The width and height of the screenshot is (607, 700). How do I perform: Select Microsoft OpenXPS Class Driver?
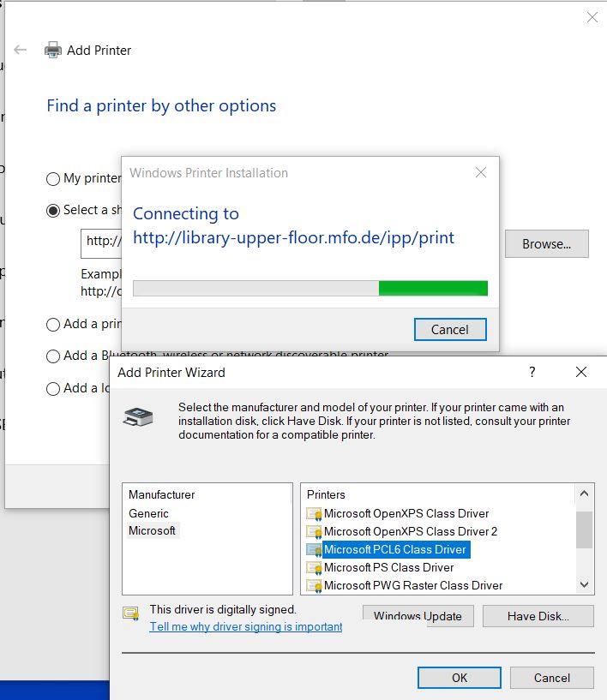(x=406, y=514)
